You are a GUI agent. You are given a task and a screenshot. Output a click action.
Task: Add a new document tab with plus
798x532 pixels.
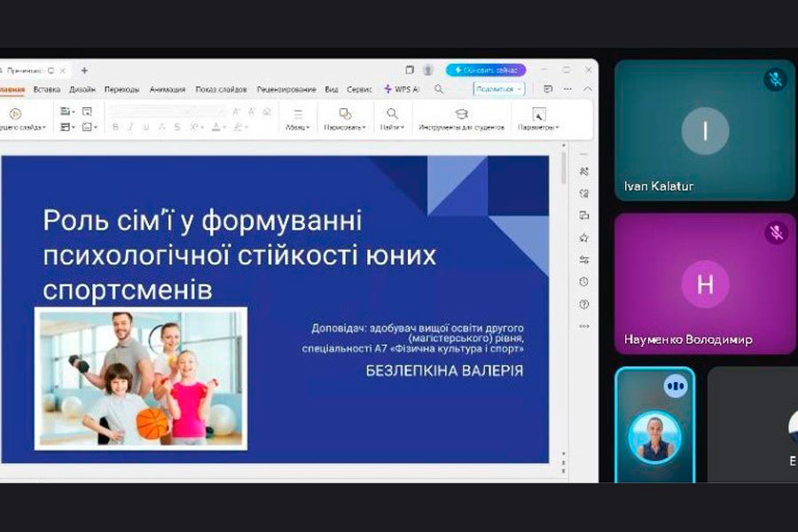click(x=84, y=70)
